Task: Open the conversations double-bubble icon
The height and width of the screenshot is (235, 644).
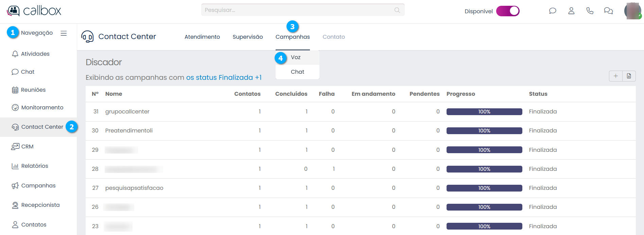Action: click(608, 11)
